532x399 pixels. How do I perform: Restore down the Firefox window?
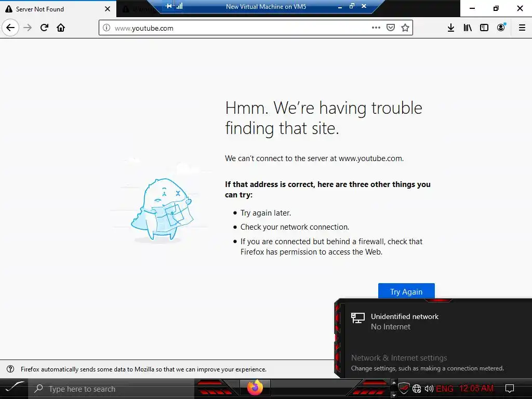coord(496,8)
